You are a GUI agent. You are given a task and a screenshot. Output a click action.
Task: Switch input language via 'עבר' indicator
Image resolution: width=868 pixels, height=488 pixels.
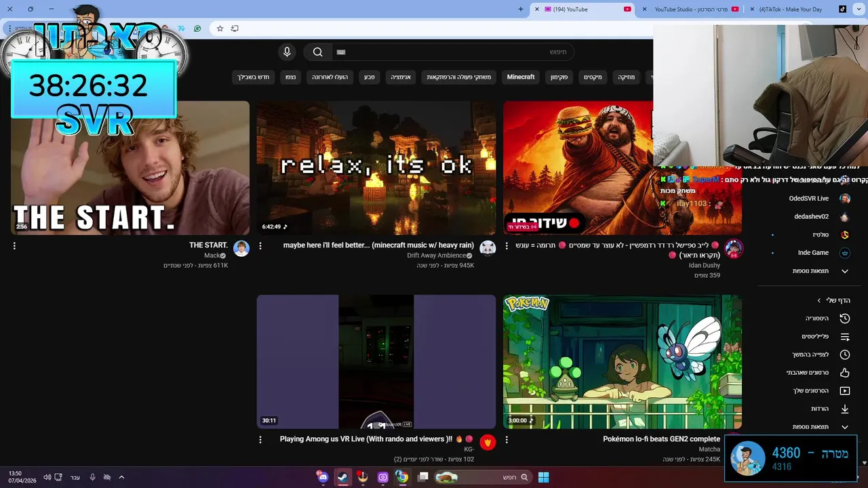click(75, 477)
